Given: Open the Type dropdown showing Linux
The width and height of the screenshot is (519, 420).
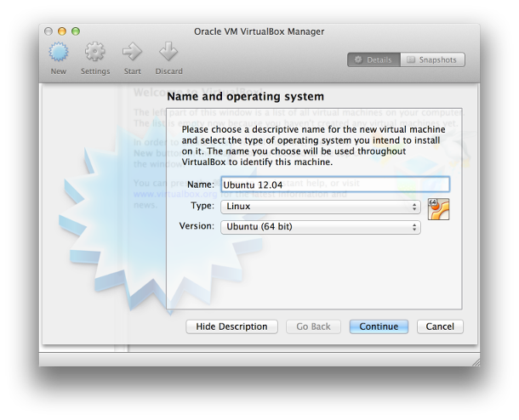Looking at the screenshot, I should pos(321,207).
